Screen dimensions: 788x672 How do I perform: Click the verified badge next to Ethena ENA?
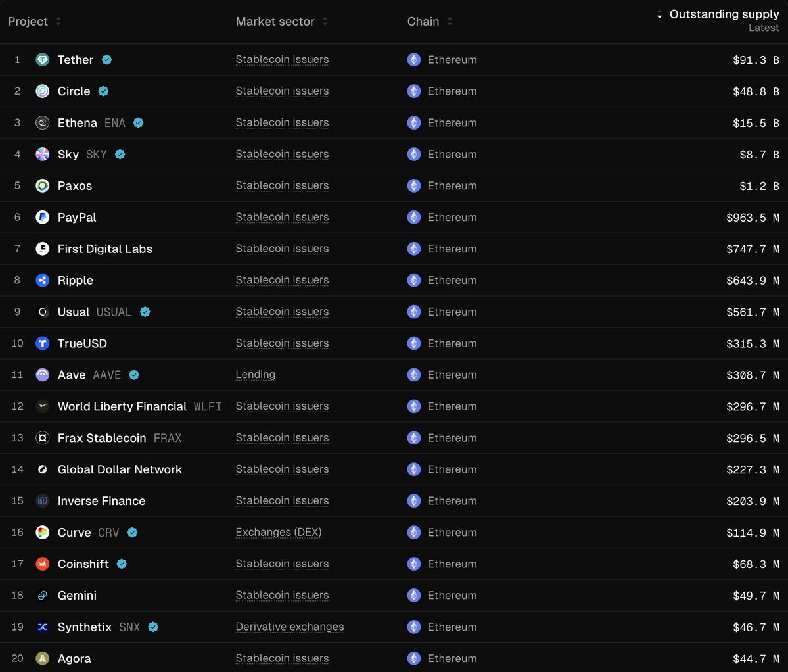138,123
